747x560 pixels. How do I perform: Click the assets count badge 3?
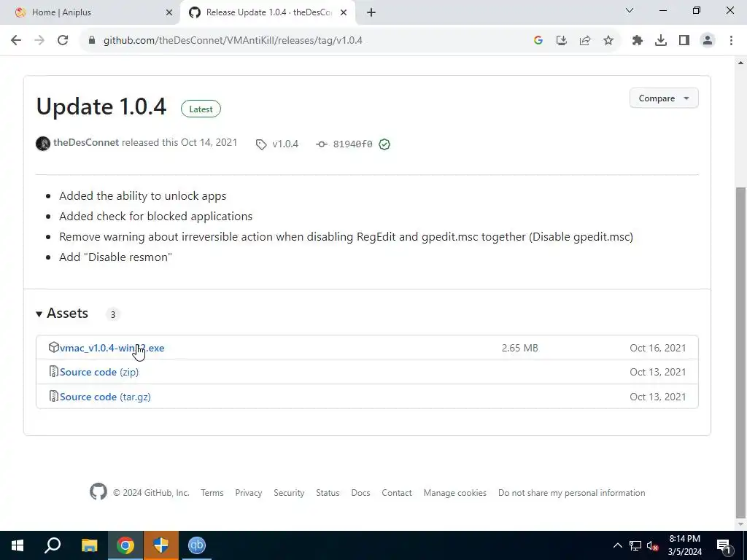[x=113, y=314]
